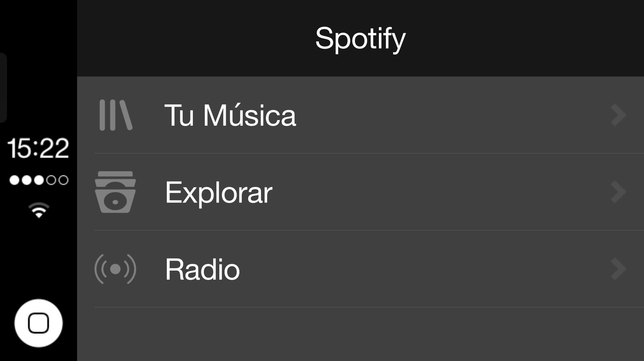The image size is (644, 361).
Task: Choose the Radio menu label
Action: pos(202,269)
